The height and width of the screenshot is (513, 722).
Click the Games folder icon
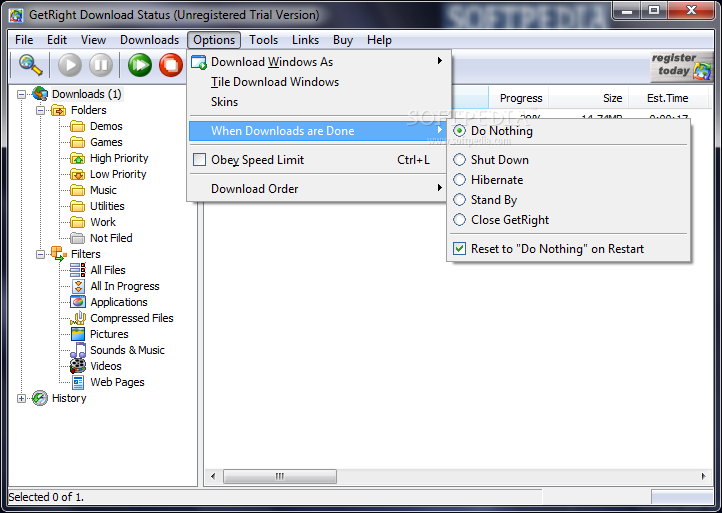pyautogui.click(x=77, y=142)
